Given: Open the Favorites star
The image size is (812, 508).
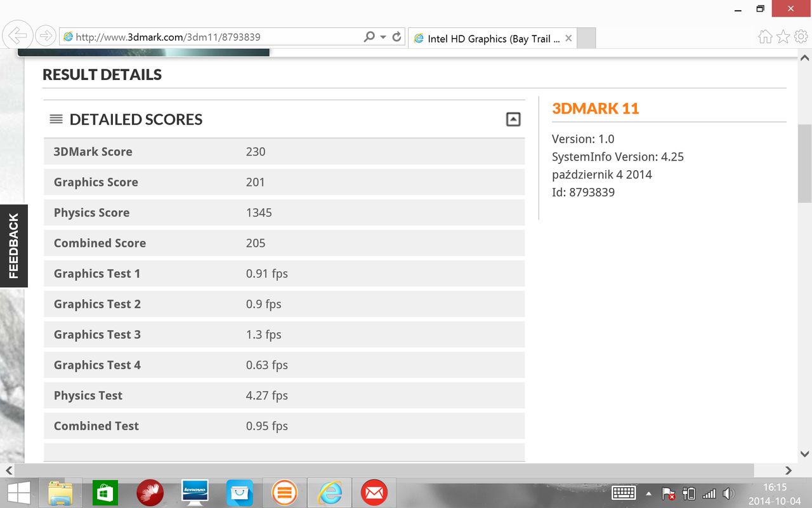Looking at the screenshot, I should click(783, 37).
